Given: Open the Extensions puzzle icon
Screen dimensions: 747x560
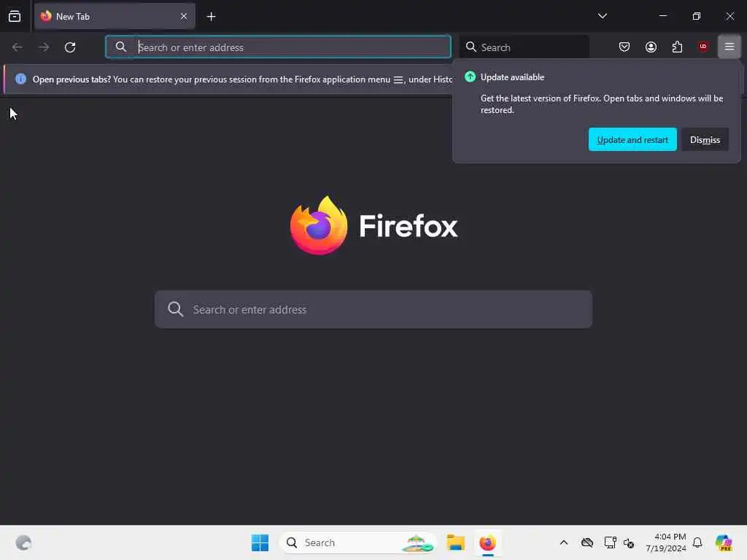Looking at the screenshot, I should [677, 47].
